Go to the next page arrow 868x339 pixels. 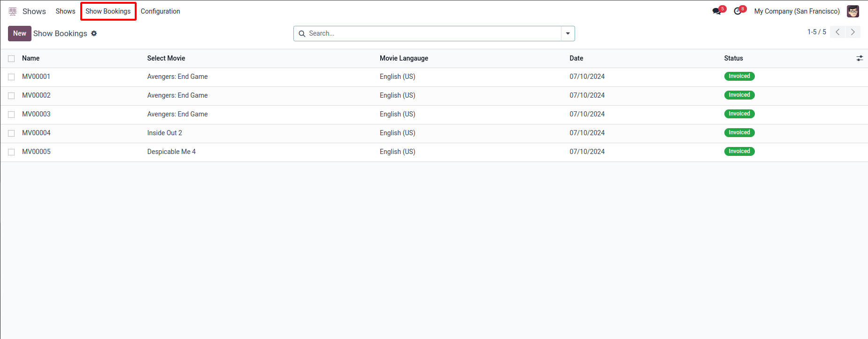click(853, 32)
